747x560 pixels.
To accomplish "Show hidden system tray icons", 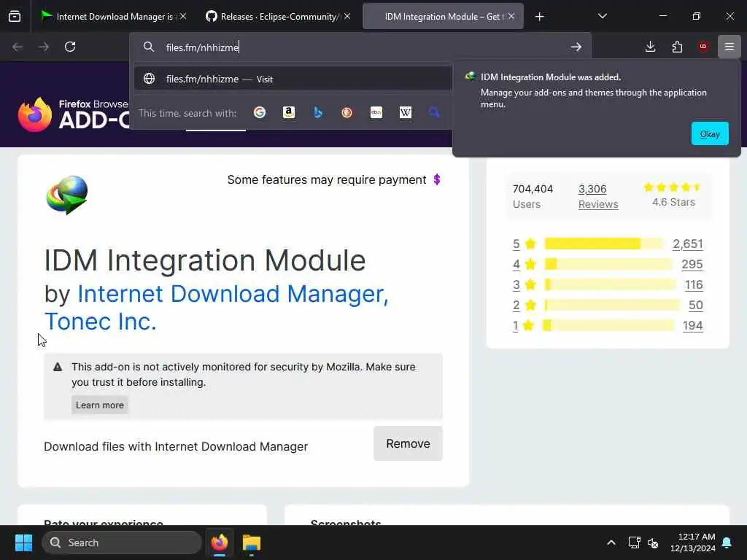I will 611,542.
